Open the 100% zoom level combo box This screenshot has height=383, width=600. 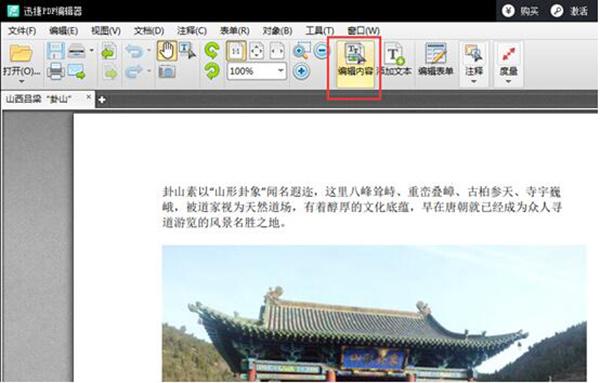point(257,71)
